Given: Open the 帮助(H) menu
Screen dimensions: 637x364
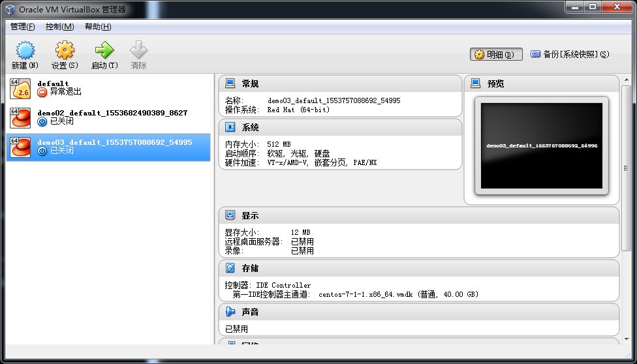Looking at the screenshot, I should point(98,27).
